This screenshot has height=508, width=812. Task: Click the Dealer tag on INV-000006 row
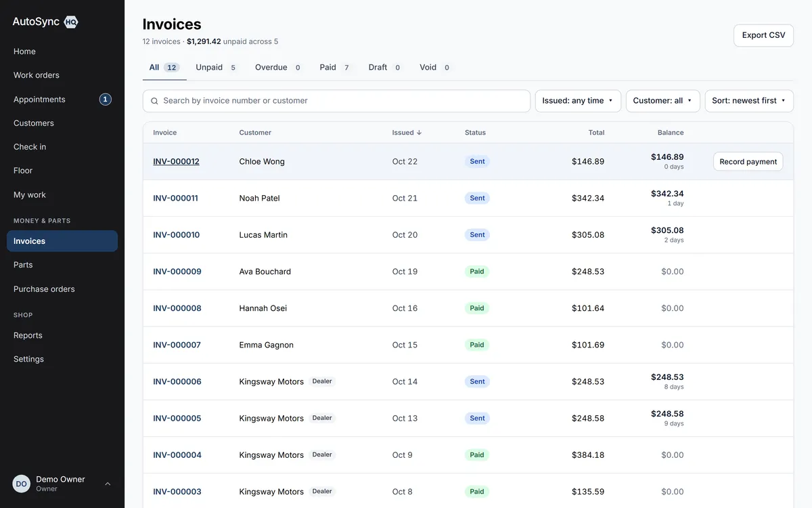coord(322,381)
